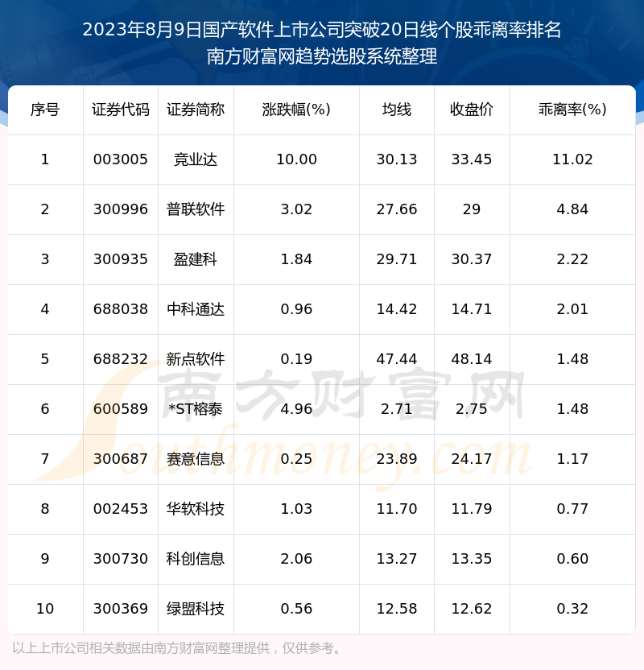The image size is (644, 670).
Task: Select closing price 29
Action: click(x=472, y=209)
